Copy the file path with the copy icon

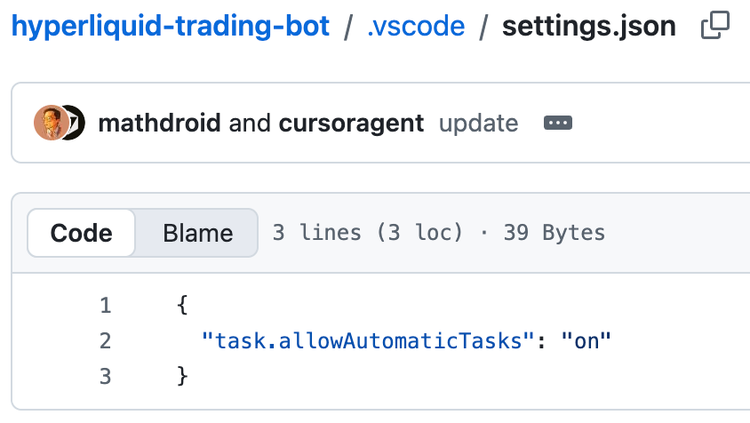coord(715,25)
